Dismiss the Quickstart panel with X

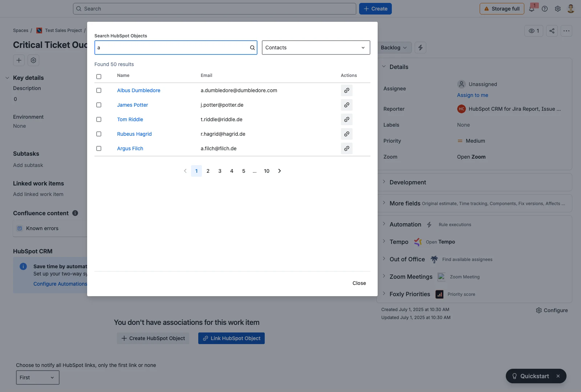558,376
